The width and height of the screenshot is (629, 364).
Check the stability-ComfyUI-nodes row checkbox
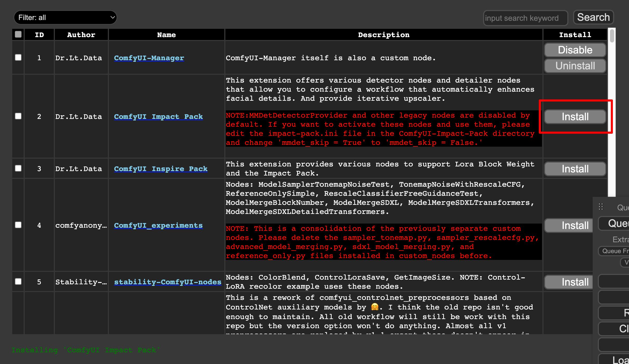[x=18, y=281]
